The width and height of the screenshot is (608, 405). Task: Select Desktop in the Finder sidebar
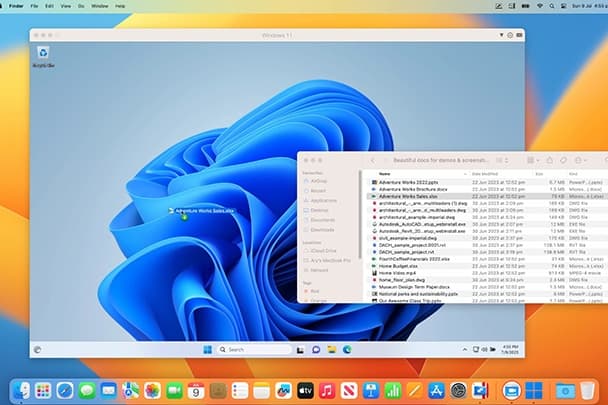pos(316,210)
